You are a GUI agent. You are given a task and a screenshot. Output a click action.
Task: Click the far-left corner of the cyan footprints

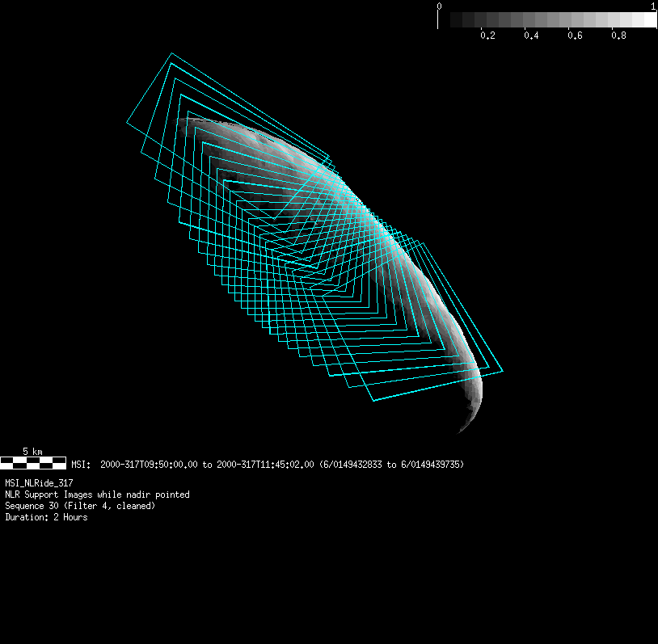127,123
